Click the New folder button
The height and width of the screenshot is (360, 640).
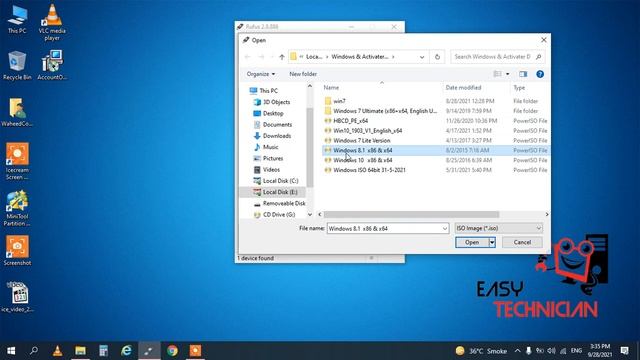click(303, 74)
